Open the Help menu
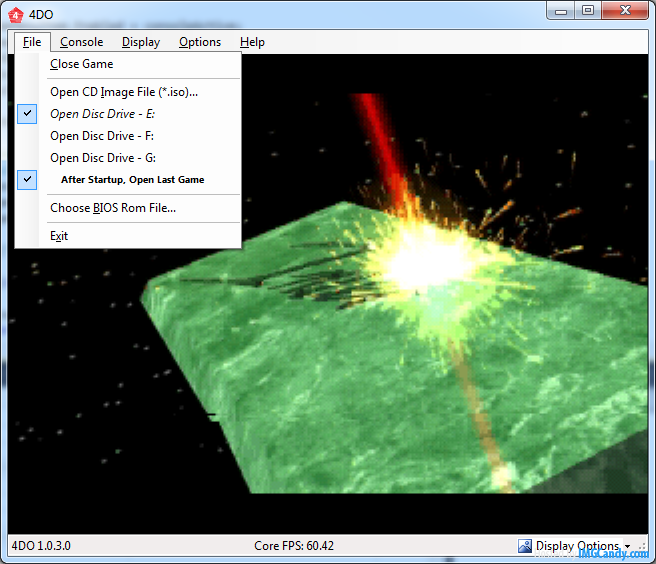The image size is (656, 564). coord(252,42)
